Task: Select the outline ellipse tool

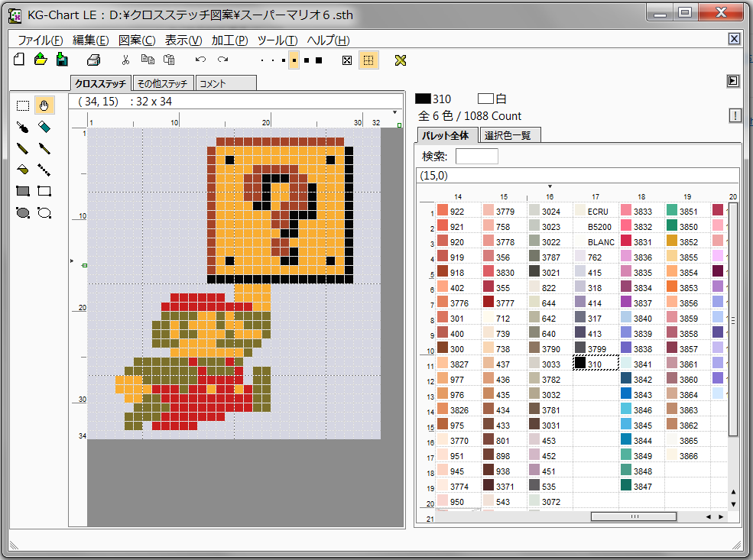Action: [44, 212]
